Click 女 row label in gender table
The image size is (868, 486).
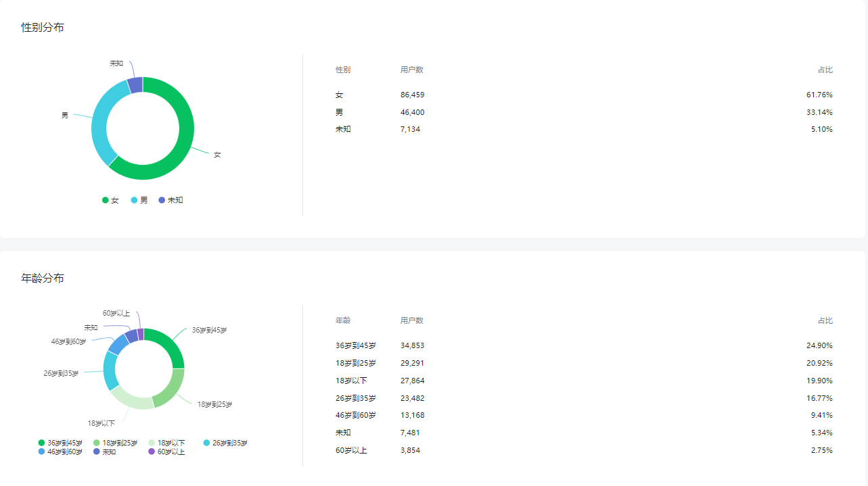click(339, 95)
